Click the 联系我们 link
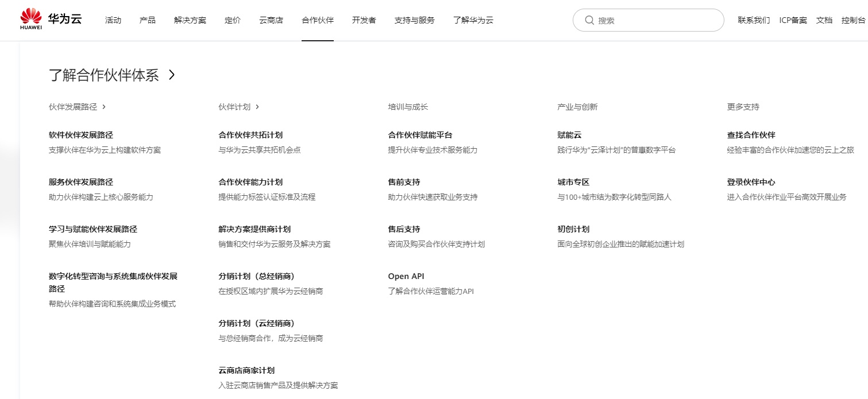This screenshot has height=399, width=868. 754,20
